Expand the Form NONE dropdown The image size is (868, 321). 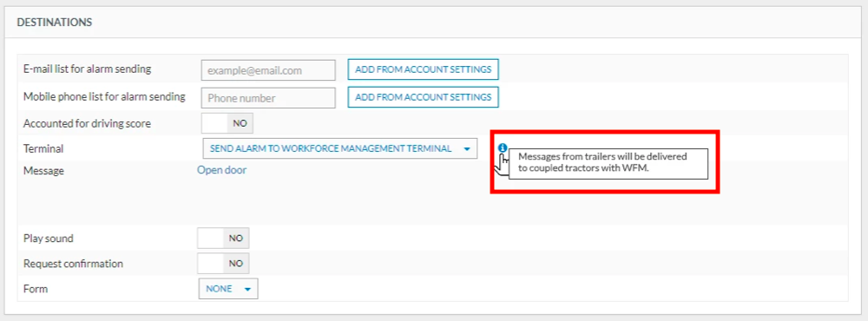click(x=228, y=288)
